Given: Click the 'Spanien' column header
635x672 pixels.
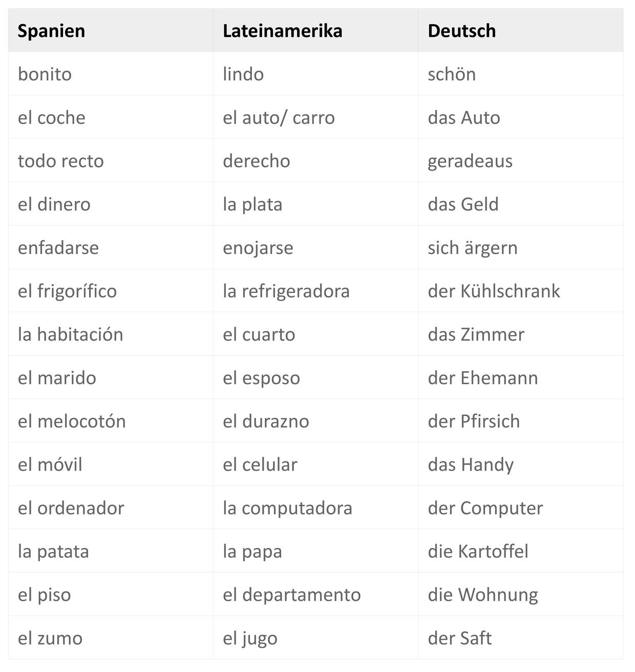Looking at the screenshot, I should pyautogui.click(x=51, y=31).
